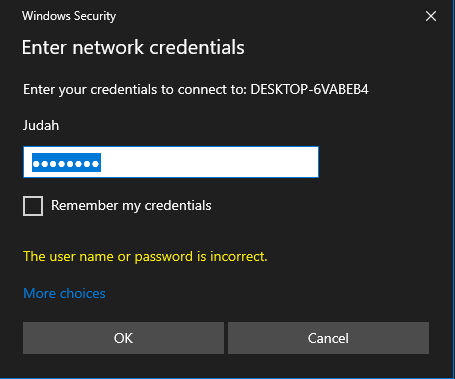Open the More choices link
The height and width of the screenshot is (379, 455).
[64, 293]
